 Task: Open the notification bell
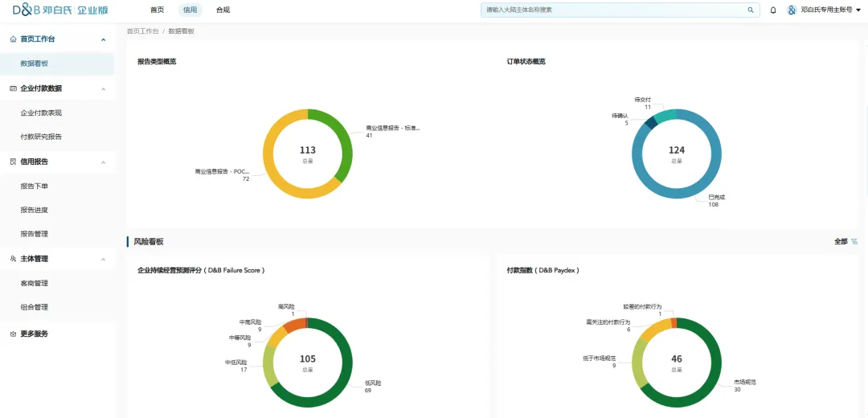pyautogui.click(x=773, y=10)
